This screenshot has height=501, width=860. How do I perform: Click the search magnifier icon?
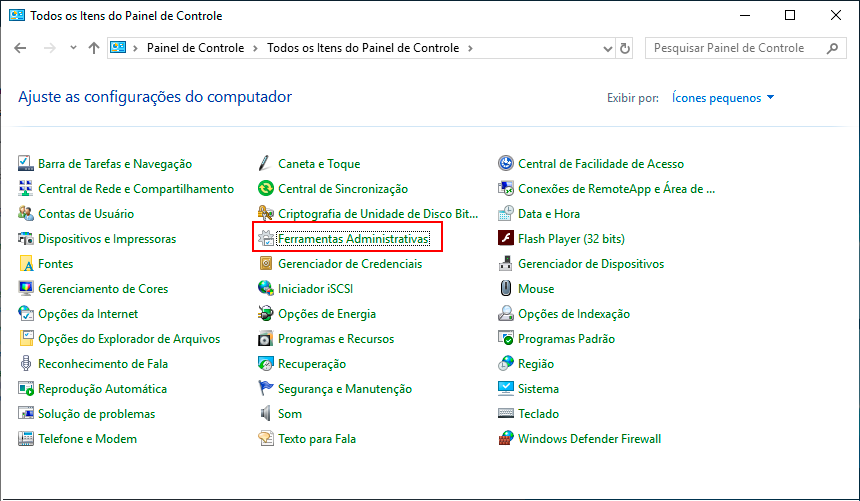833,48
